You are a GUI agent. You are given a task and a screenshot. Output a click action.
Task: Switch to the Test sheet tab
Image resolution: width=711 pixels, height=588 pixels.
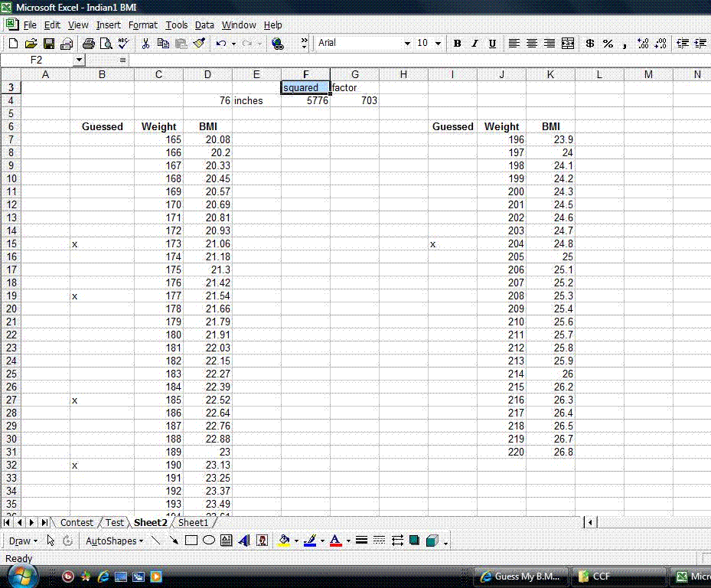(115, 522)
